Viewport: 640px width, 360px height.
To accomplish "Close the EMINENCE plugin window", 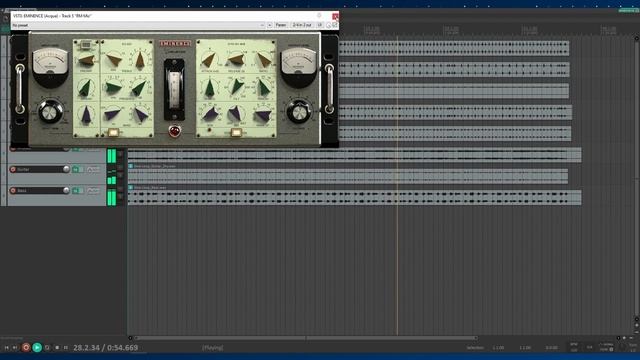I will coord(335,16).
